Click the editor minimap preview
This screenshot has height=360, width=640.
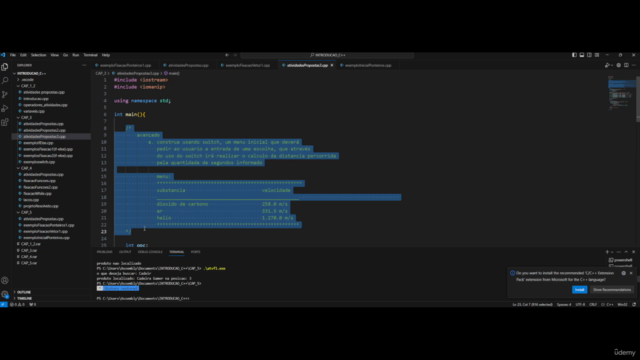(621, 93)
